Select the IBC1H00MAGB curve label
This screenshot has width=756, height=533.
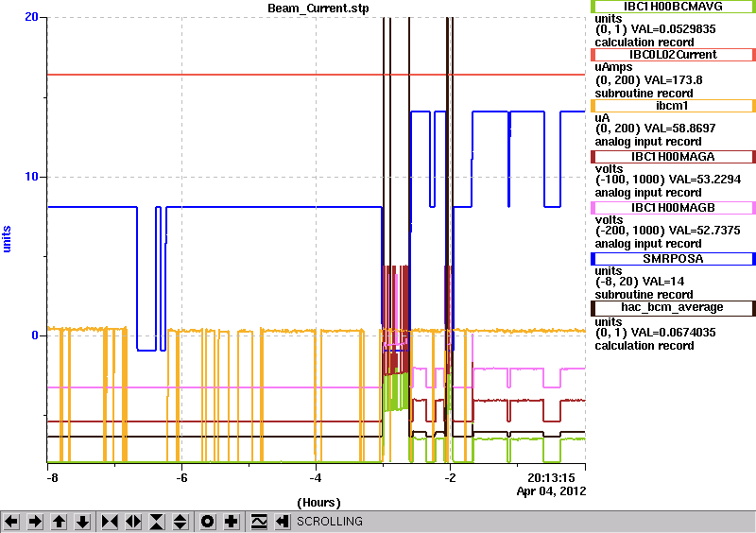tap(673, 208)
